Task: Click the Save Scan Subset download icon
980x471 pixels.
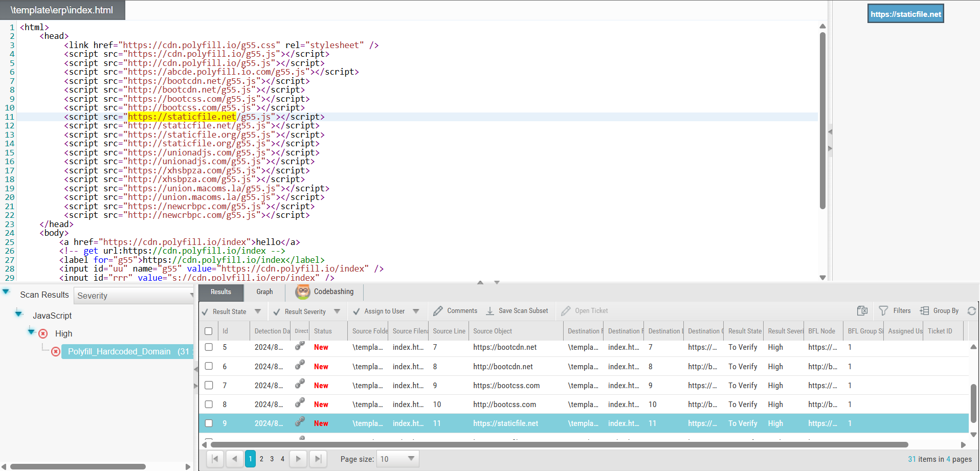Action: pyautogui.click(x=490, y=311)
